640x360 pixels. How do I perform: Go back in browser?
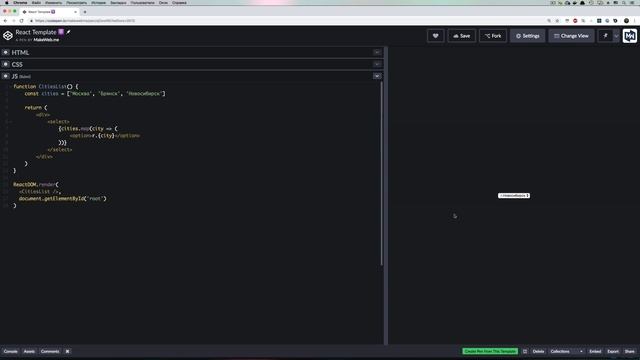[5, 20]
